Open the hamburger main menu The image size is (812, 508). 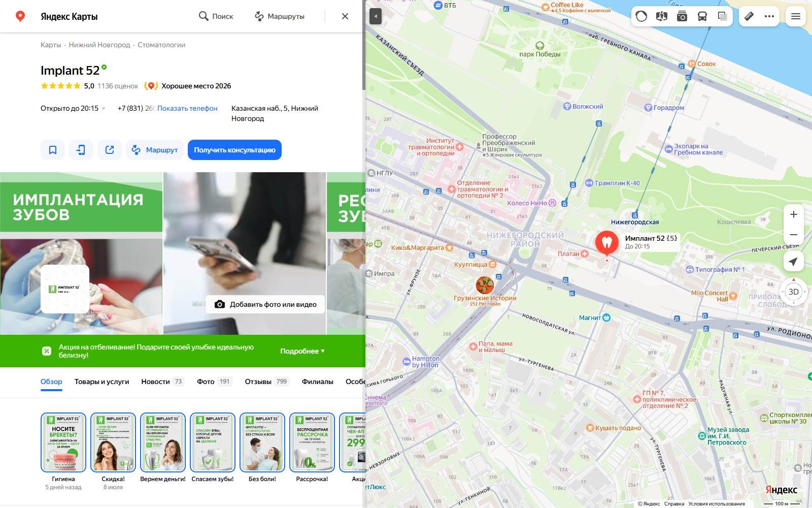tap(796, 16)
